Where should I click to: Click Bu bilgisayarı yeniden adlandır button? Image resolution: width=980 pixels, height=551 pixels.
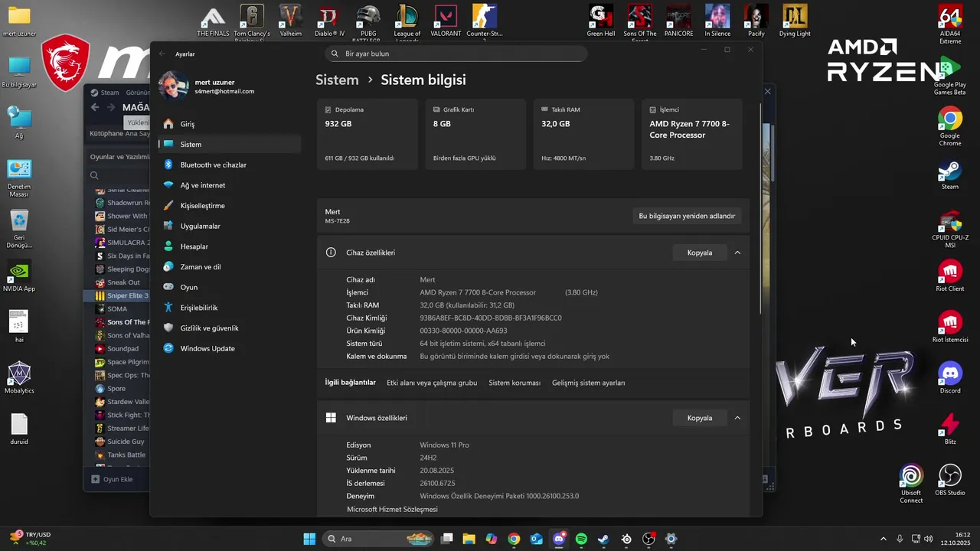pos(687,216)
